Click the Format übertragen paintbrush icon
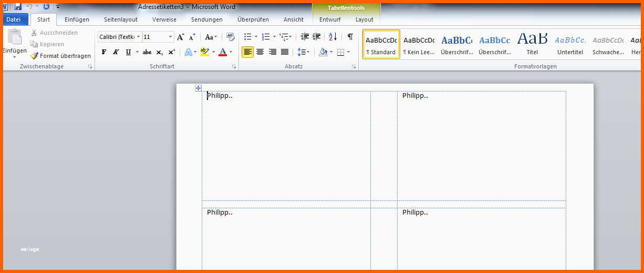 (34, 56)
